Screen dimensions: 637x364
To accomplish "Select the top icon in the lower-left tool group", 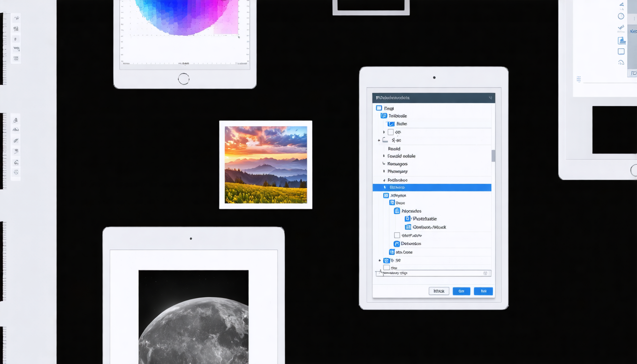I will click(16, 120).
